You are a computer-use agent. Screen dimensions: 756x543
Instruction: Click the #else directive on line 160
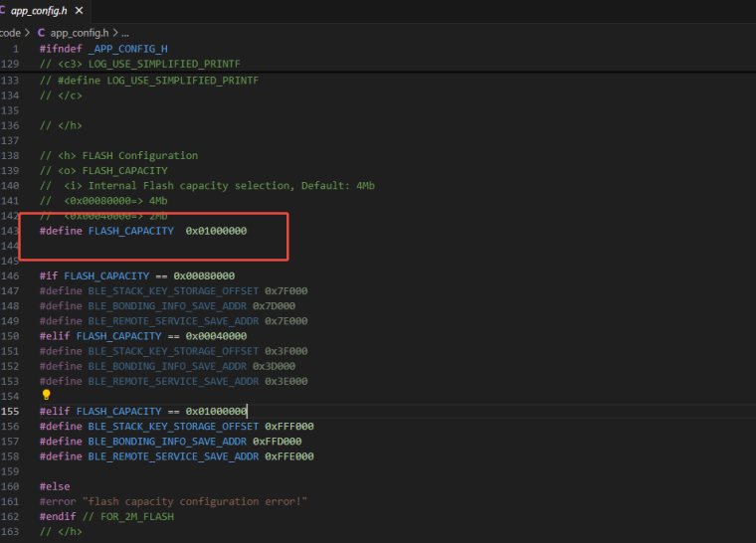coord(55,486)
